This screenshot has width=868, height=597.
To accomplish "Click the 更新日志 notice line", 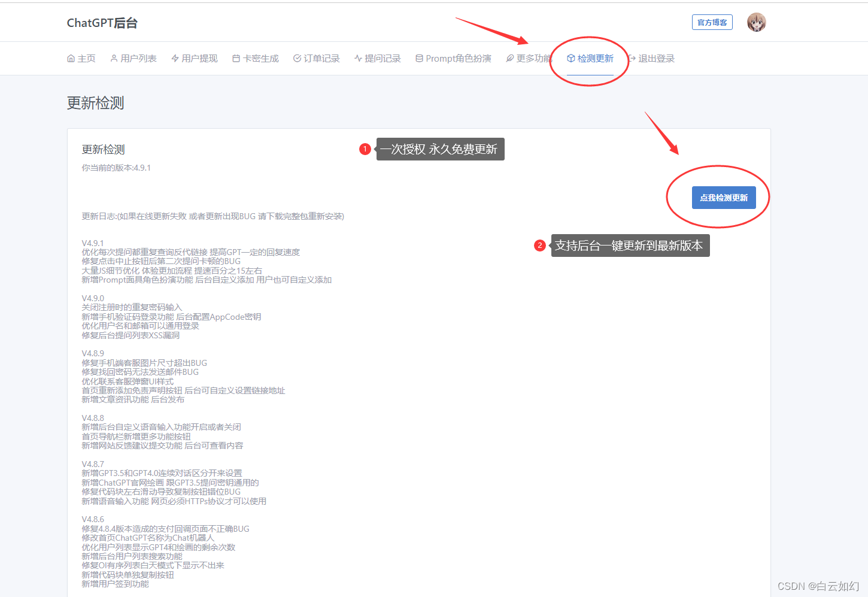I will (x=213, y=216).
